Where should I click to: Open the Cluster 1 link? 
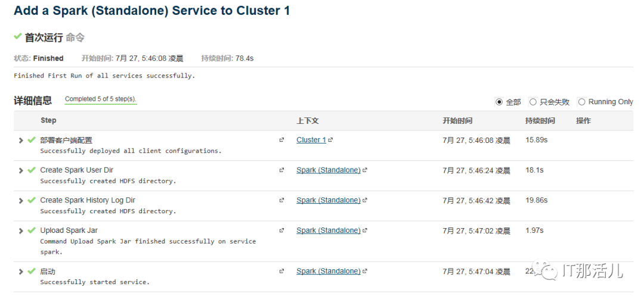click(311, 140)
